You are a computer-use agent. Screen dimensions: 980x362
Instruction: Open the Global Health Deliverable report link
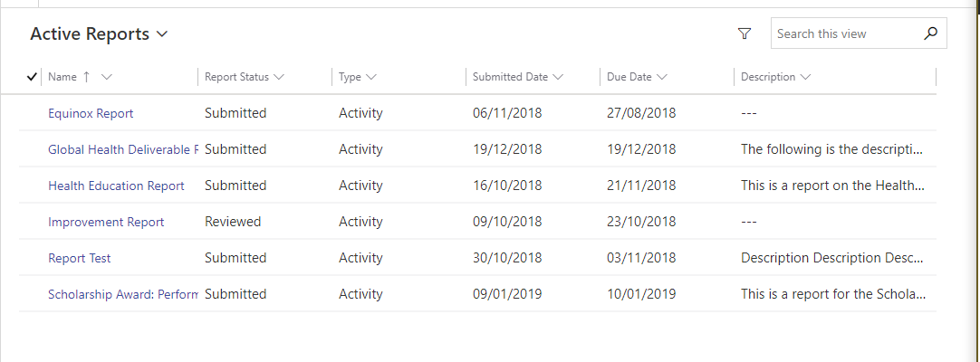123,150
